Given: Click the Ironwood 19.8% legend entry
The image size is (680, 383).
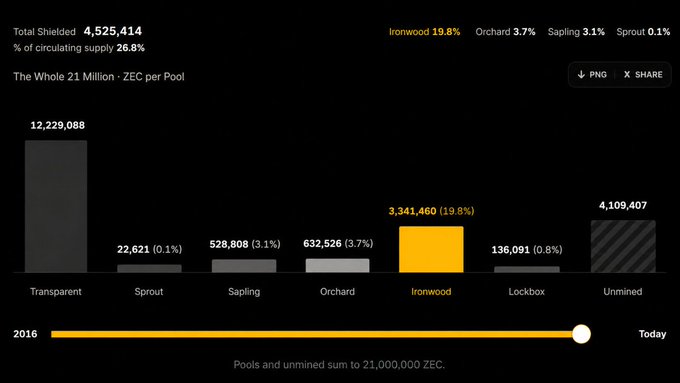Looking at the screenshot, I should 425,32.
